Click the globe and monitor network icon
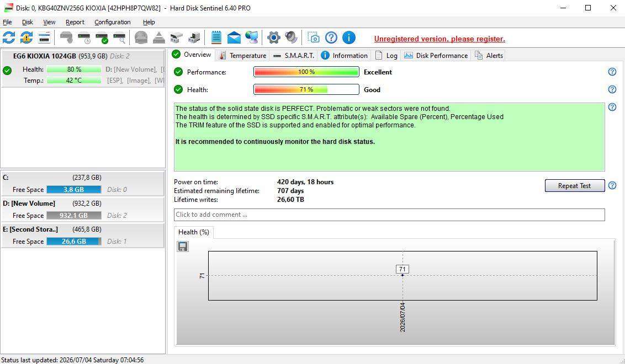The height and width of the screenshot is (364, 625). pyautogui.click(x=252, y=38)
